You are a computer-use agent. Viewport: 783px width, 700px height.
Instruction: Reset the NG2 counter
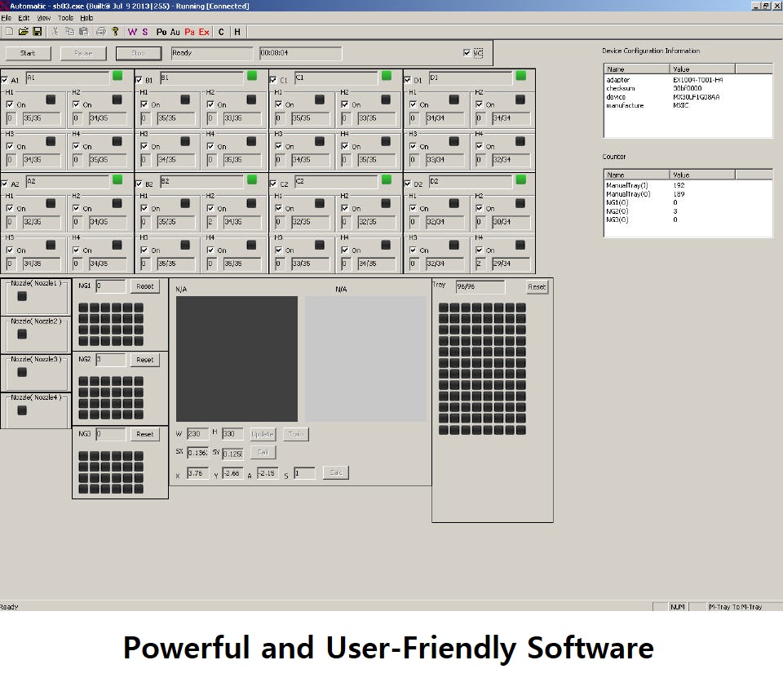pos(144,360)
